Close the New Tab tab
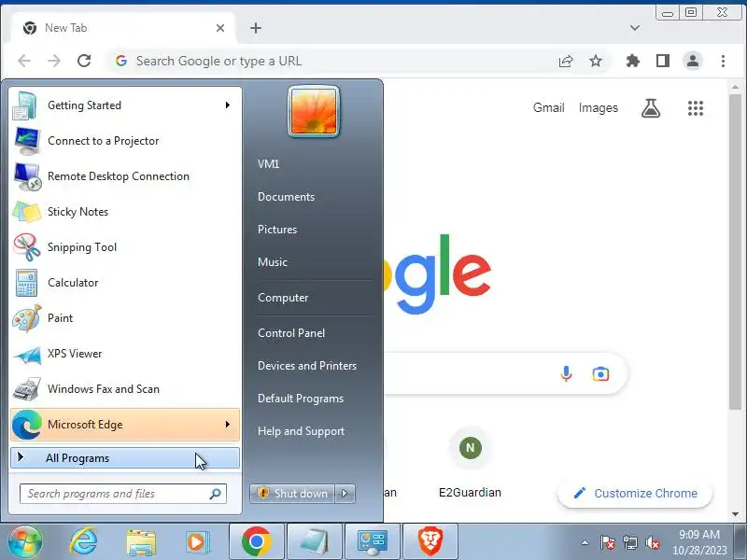Screen dimensions: 747x560 (220, 28)
